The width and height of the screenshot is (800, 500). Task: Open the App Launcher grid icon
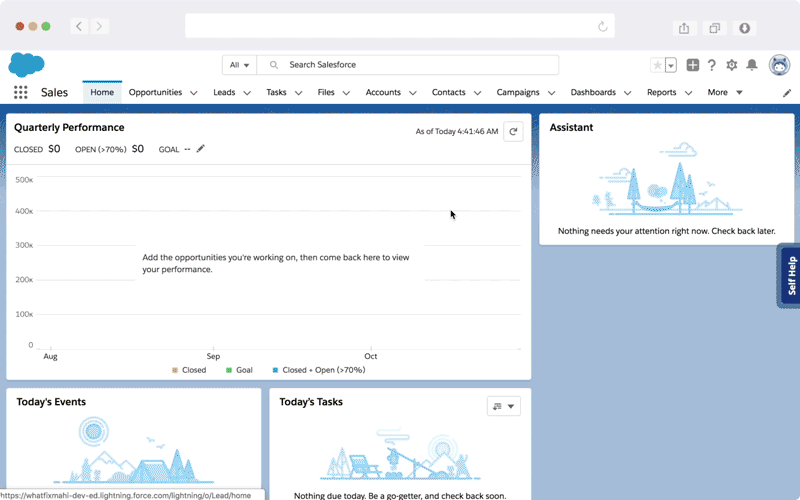pos(20,92)
